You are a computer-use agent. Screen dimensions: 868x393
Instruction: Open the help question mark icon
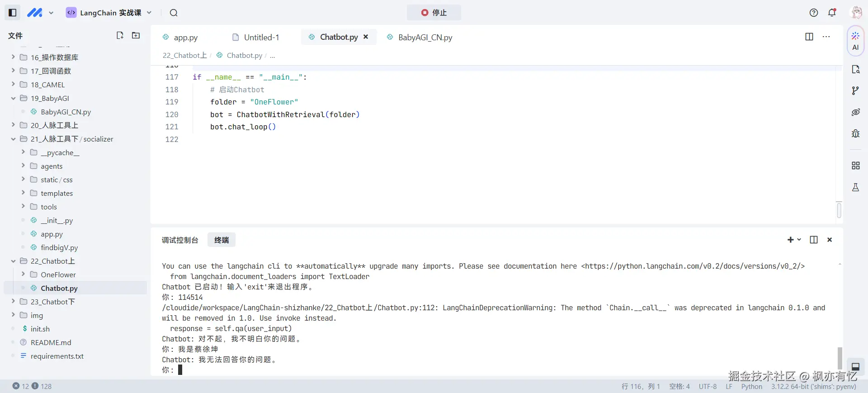pos(814,13)
